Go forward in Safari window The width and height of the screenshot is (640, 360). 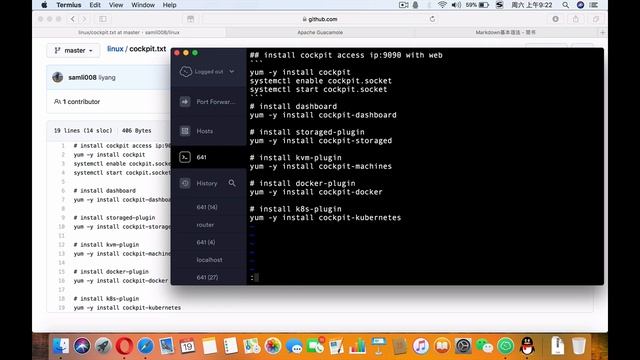(x=84, y=19)
